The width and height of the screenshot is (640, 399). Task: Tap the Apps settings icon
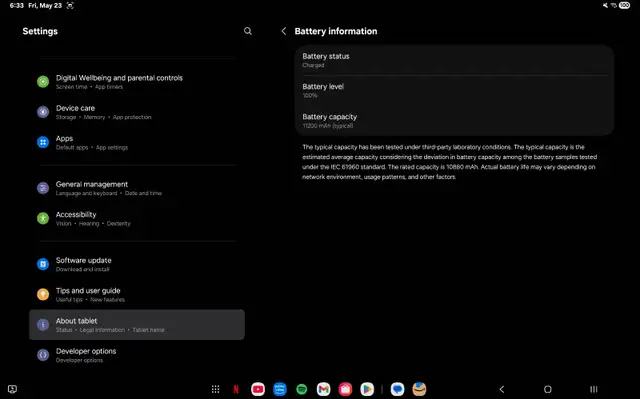43,142
